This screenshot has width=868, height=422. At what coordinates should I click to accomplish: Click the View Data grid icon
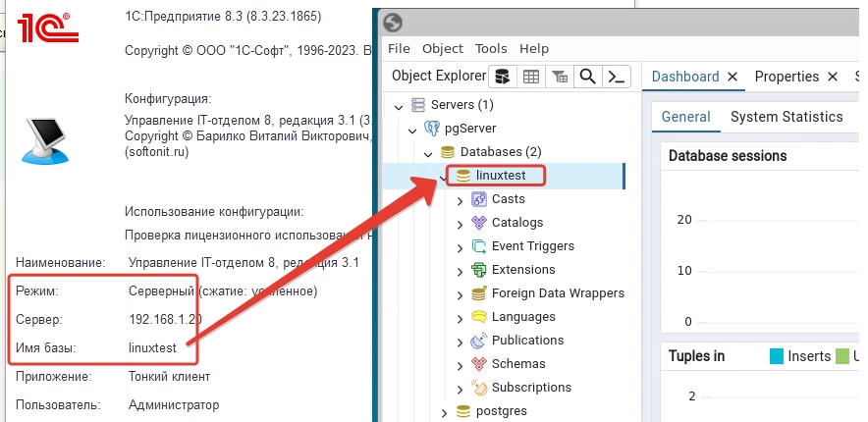click(530, 77)
